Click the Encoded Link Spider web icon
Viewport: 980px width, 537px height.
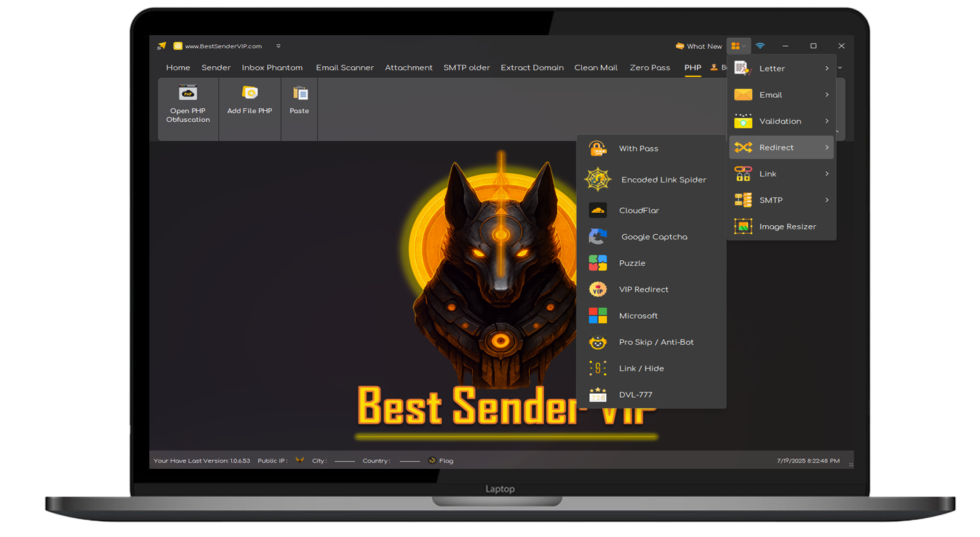[x=597, y=180]
